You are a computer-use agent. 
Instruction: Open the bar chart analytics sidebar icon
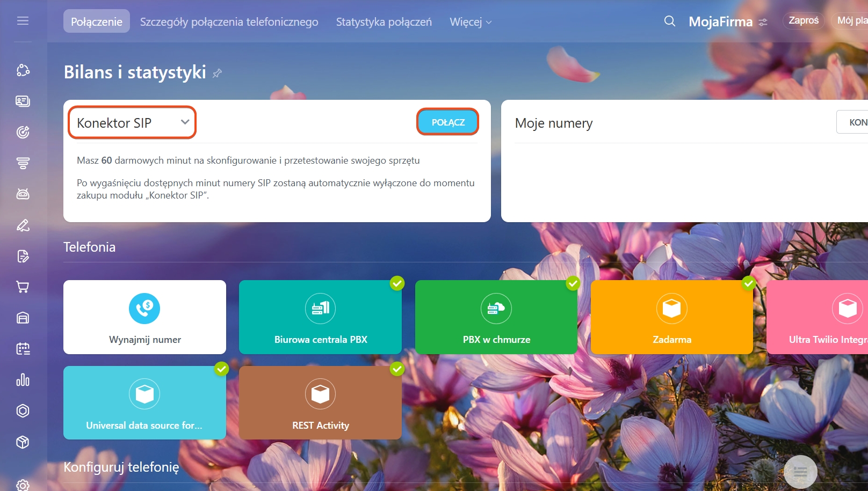[x=23, y=380]
